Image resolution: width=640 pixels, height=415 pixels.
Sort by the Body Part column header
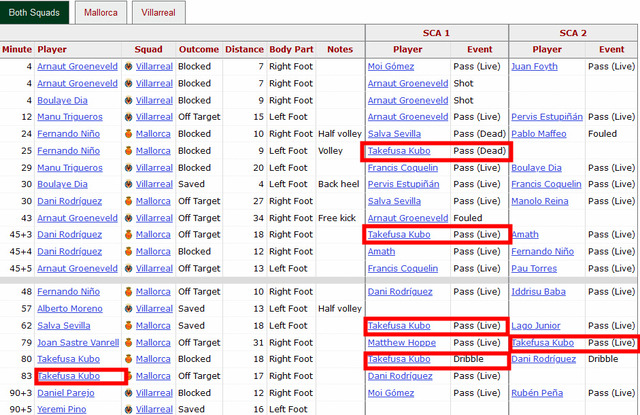pos(291,49)
